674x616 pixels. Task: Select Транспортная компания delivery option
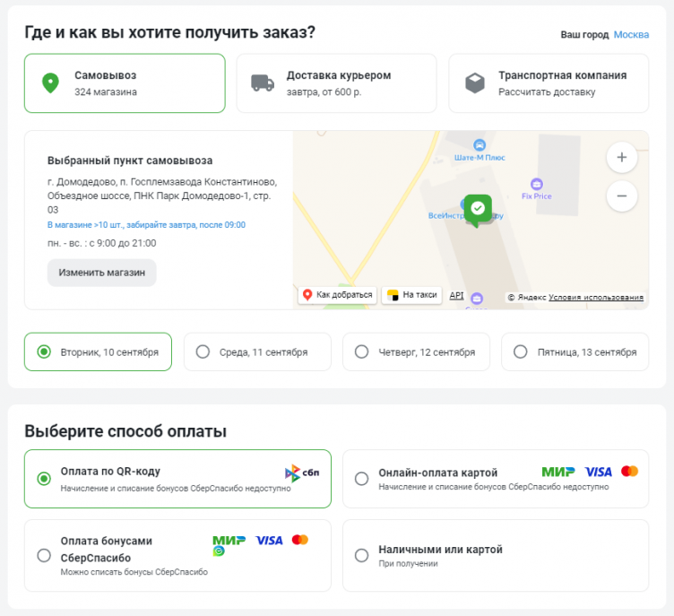click(x=549, y=83)
